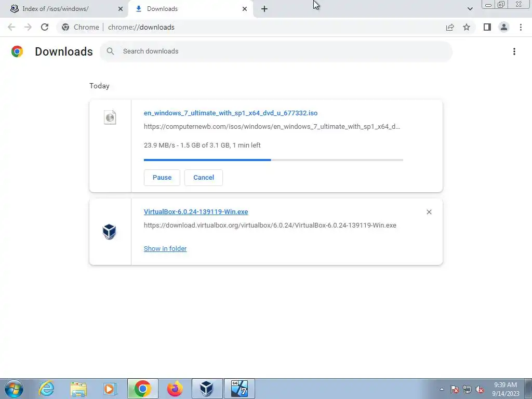Go back with the browser back arrow
This screenshot has width=532, height=399.
pyautogui.click(x=11, y=27)
